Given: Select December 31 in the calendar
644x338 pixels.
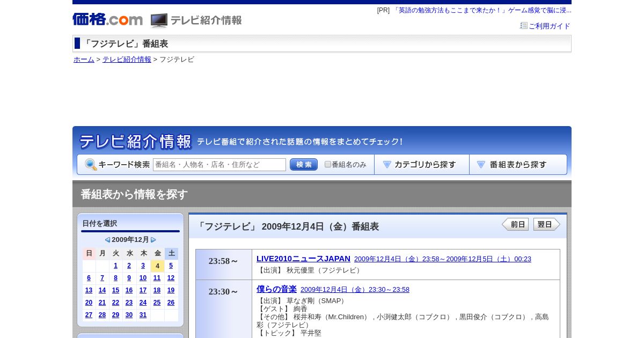Looking at the screenshot, I should tap(143, 315).
